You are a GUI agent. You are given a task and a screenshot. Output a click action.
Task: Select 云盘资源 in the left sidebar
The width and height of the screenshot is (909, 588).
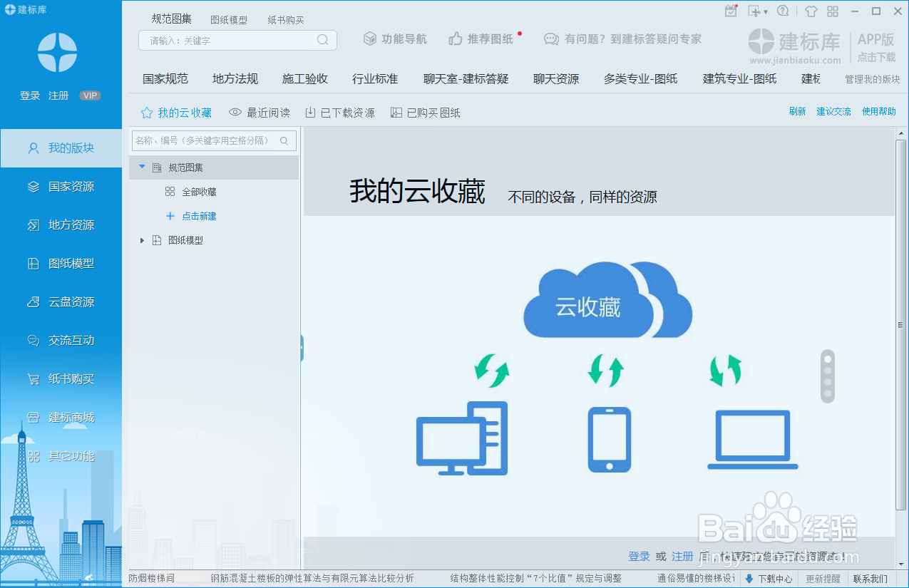[61, 301]
